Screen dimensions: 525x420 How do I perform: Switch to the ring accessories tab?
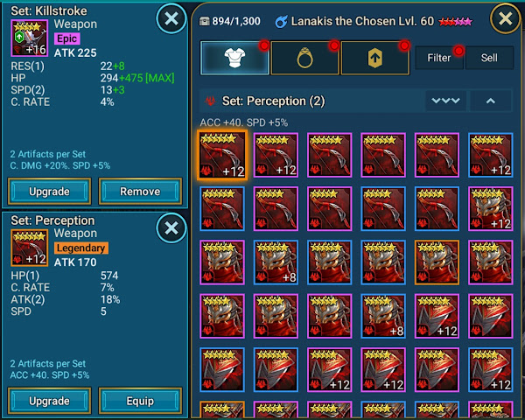click(x=304, y=58)
